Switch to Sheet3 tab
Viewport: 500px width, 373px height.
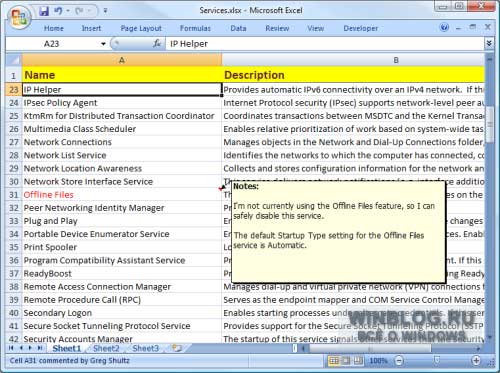[x=146, y=348]
